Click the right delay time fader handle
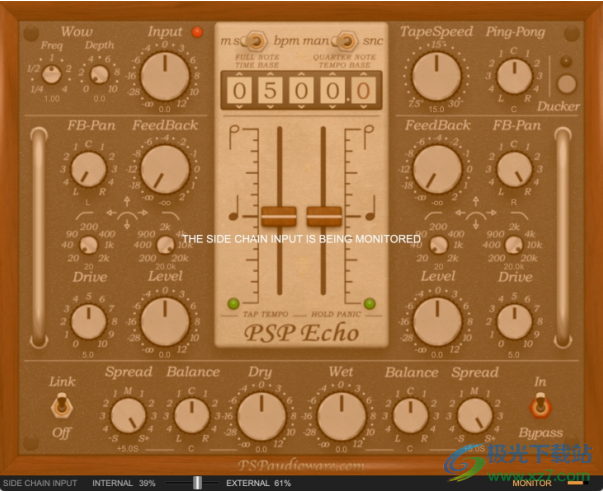This screenshot has width=603, height=492. pyautogui.click(x=324, y=215)
